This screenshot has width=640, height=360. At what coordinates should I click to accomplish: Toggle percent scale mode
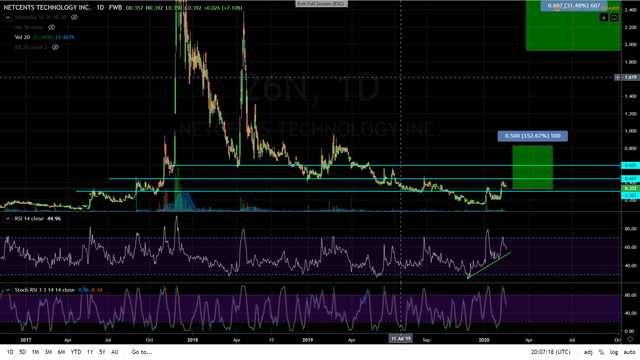point(601,352)
